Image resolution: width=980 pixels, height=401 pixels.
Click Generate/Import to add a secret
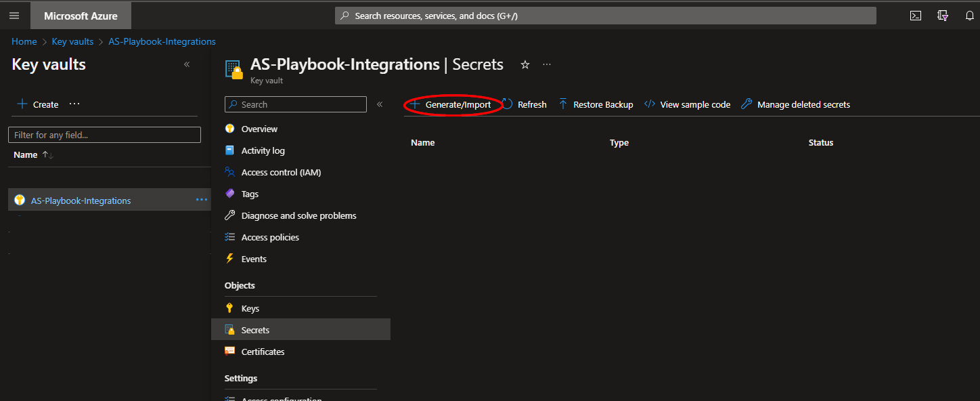(451, 104)
